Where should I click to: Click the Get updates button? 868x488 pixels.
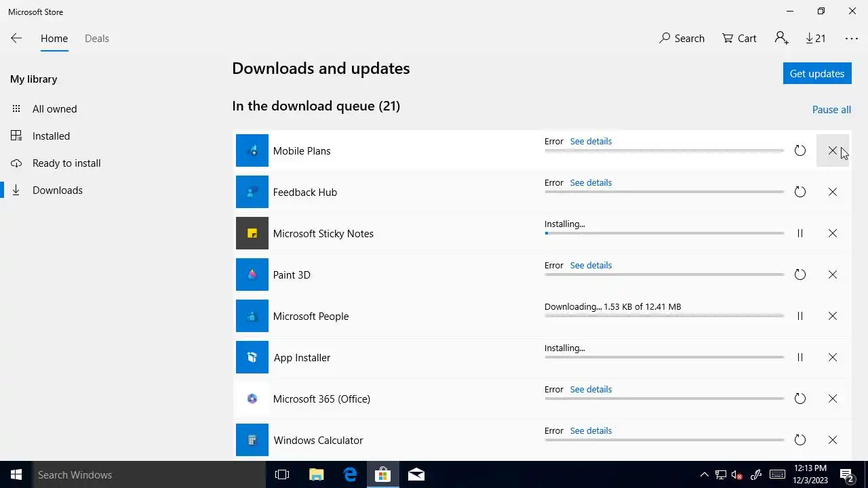[817, 73]
